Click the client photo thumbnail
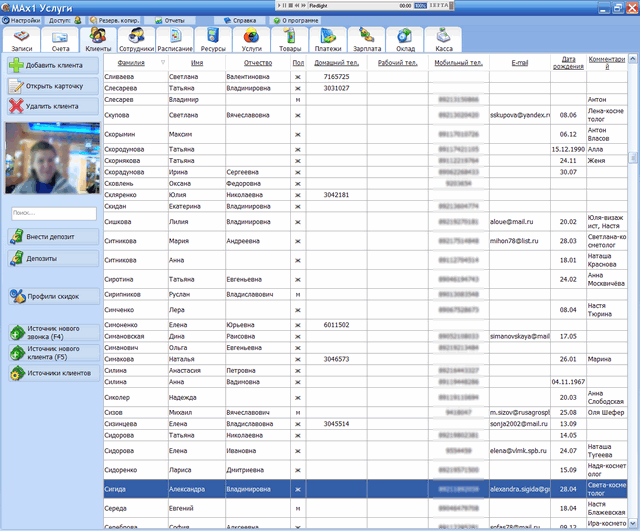Image resolution: width=640 pixels, height=531 pixels. (x=52, y=158)
